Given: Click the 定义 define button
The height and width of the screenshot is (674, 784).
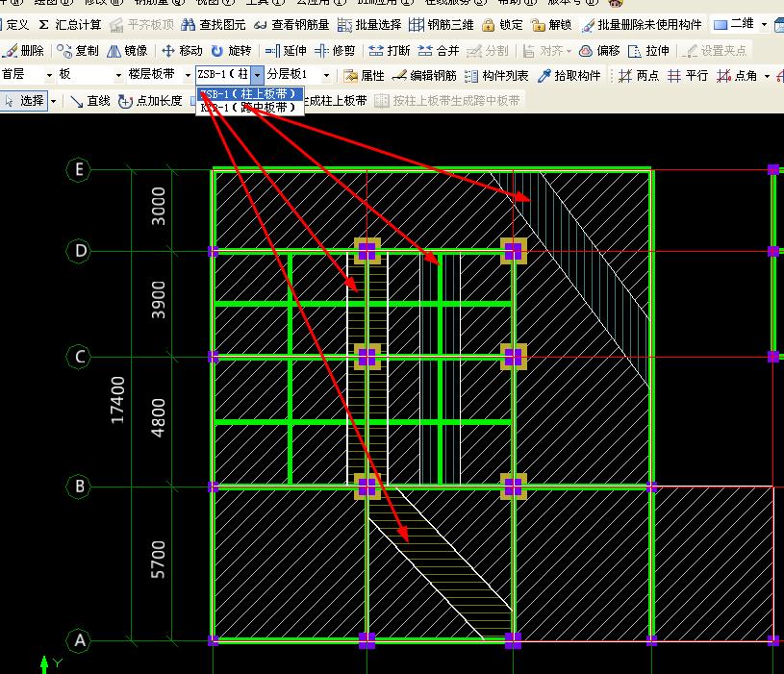Looking at the screenshot, I should coord(15,24).
